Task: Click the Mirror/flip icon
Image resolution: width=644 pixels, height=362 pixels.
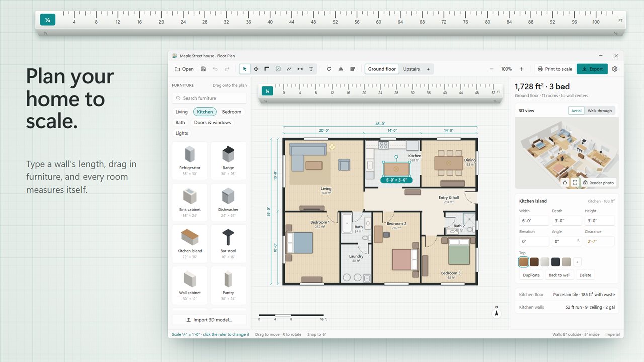Action: click(x=341, y=69)
